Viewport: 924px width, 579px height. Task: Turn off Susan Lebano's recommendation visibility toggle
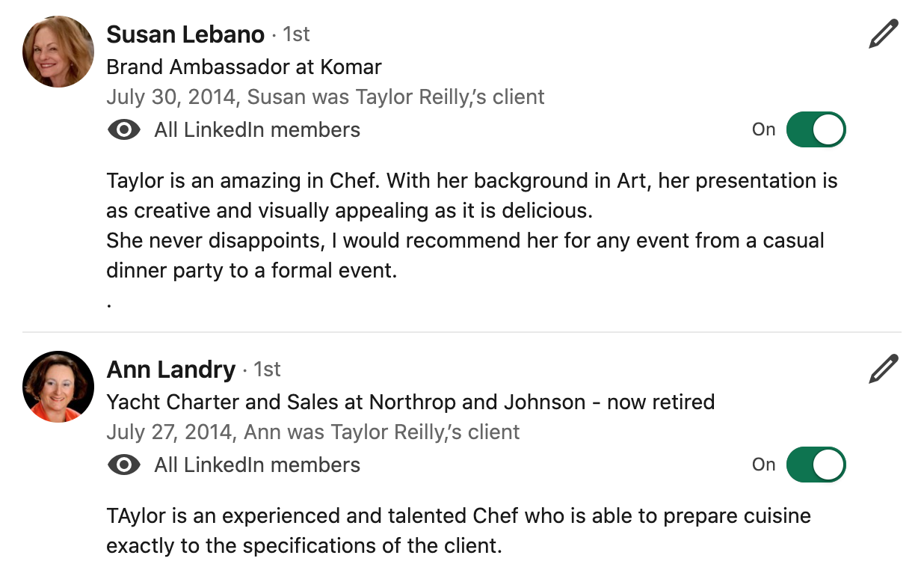point(816,129)
